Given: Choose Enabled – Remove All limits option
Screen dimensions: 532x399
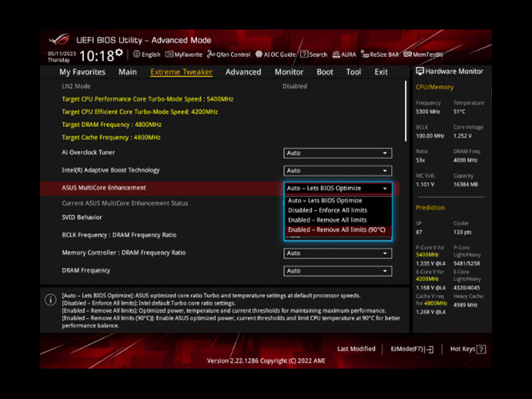Looking at the screenshot, I should pyautogui.click(x=338, y=220).
